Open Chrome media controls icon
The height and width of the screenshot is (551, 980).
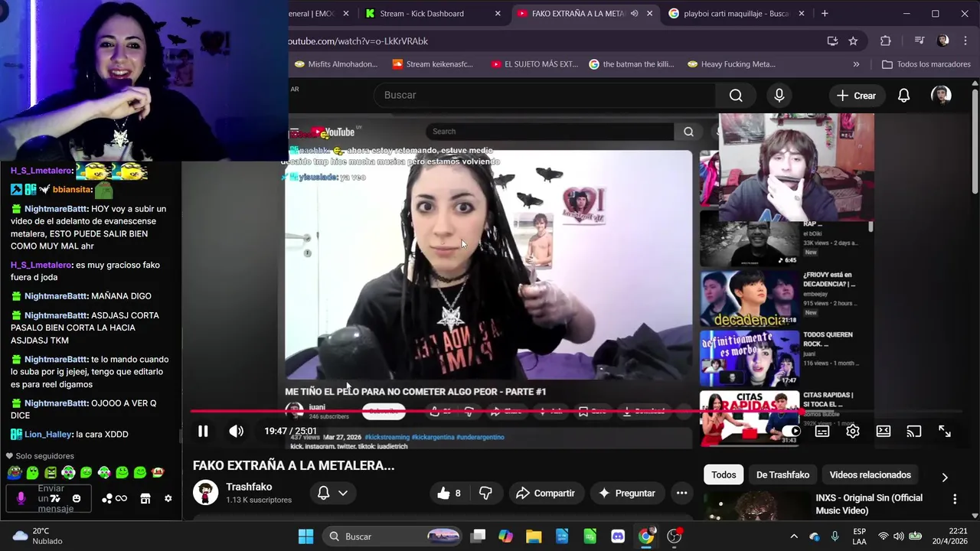(920, 41)
